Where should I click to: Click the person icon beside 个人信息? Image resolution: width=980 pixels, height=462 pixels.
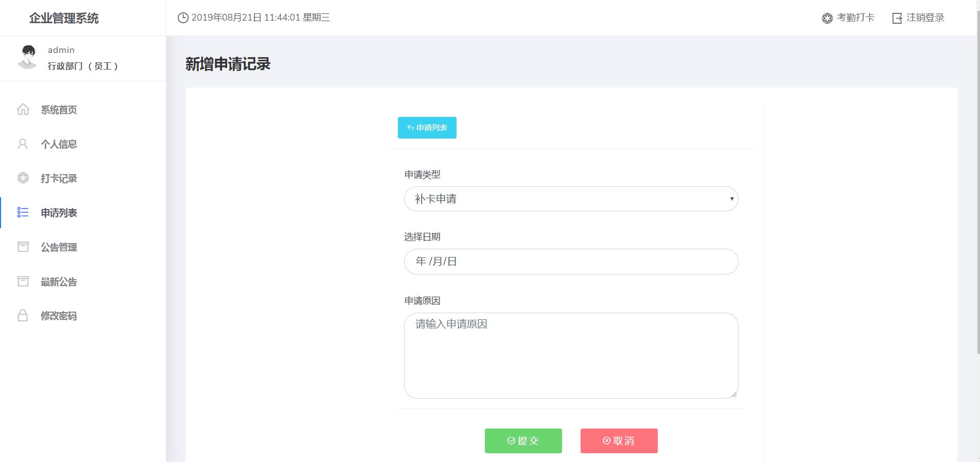(23, 144)
